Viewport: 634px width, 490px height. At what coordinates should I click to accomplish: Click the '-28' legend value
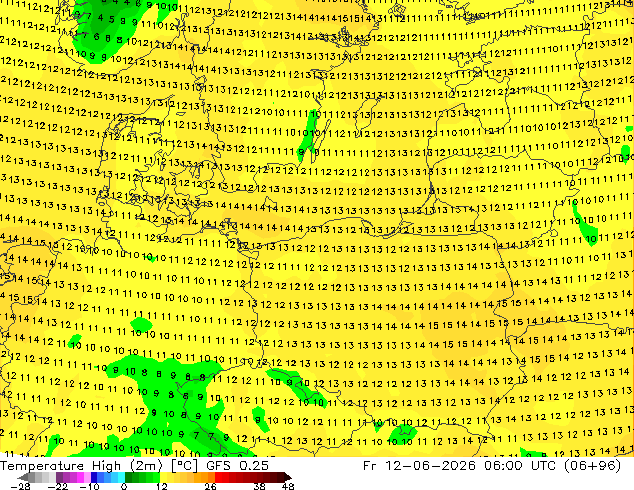pos(20,486)
